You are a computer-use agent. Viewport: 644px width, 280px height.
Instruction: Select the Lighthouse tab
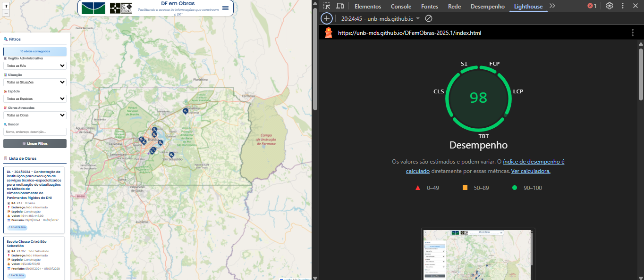pos(528,7)
